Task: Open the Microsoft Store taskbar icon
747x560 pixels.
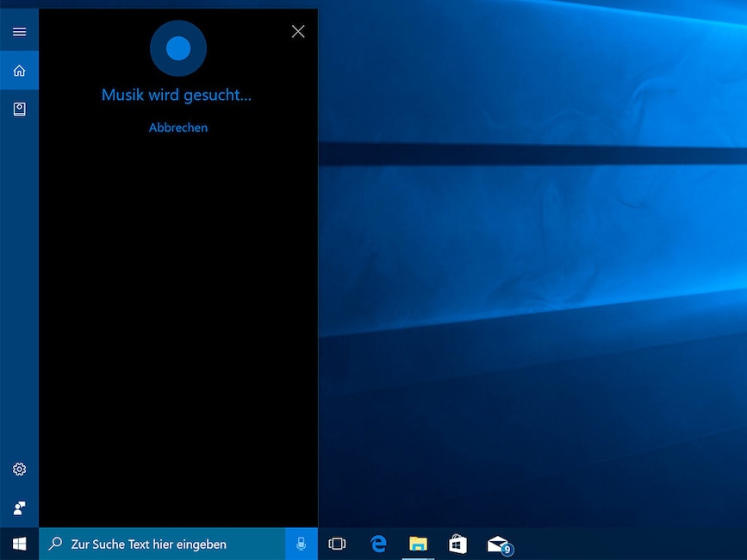Action: (x=458, y=544)
